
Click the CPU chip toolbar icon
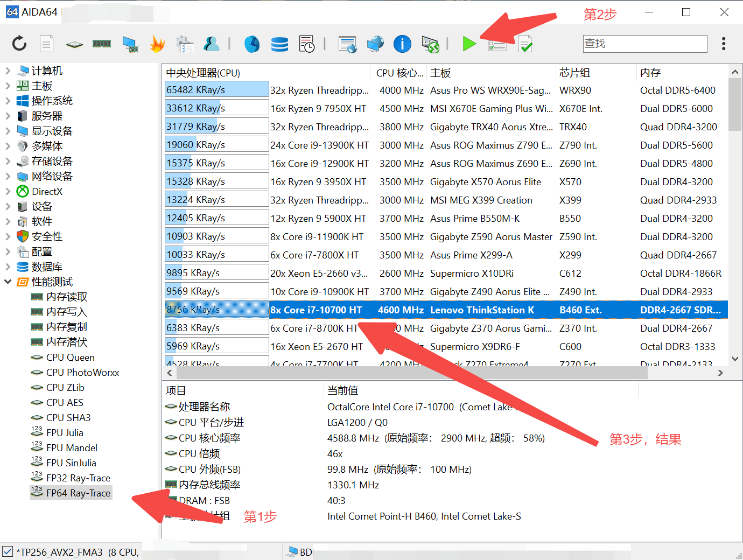(74, 44)
